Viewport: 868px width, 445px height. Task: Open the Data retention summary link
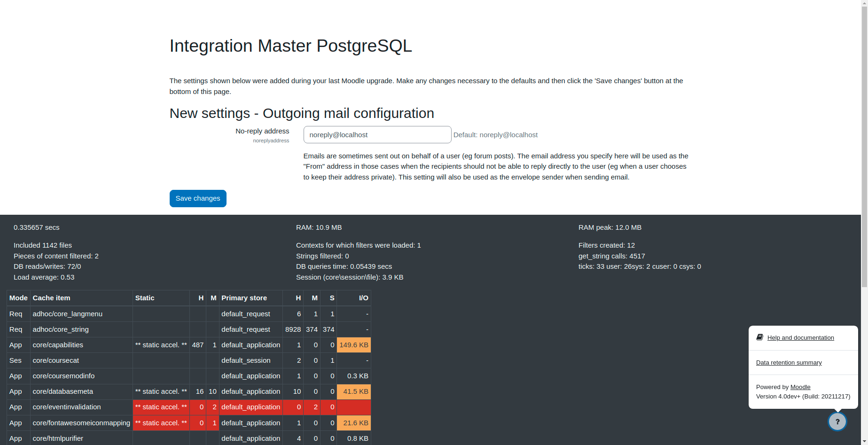789,363
